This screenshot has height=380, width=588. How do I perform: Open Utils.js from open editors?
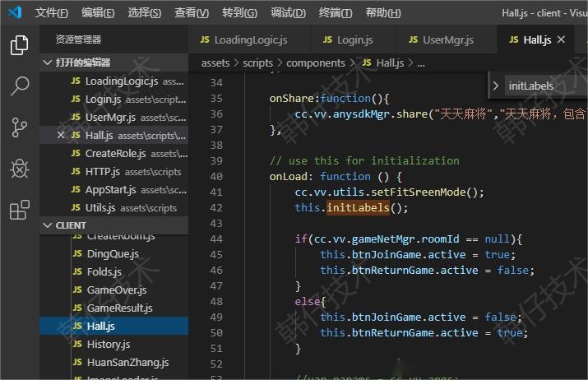pyautogui.click(x=113, y=208)
